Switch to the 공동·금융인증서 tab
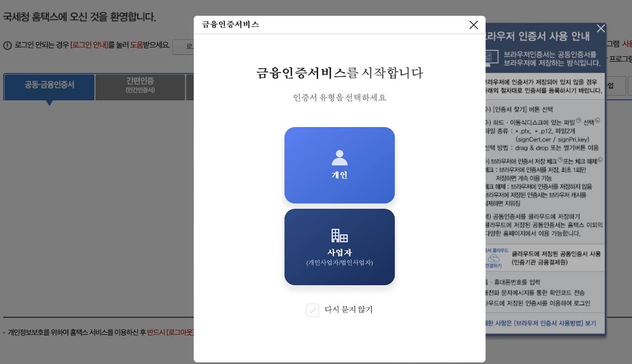632x364 pixels. coord(49,87)
